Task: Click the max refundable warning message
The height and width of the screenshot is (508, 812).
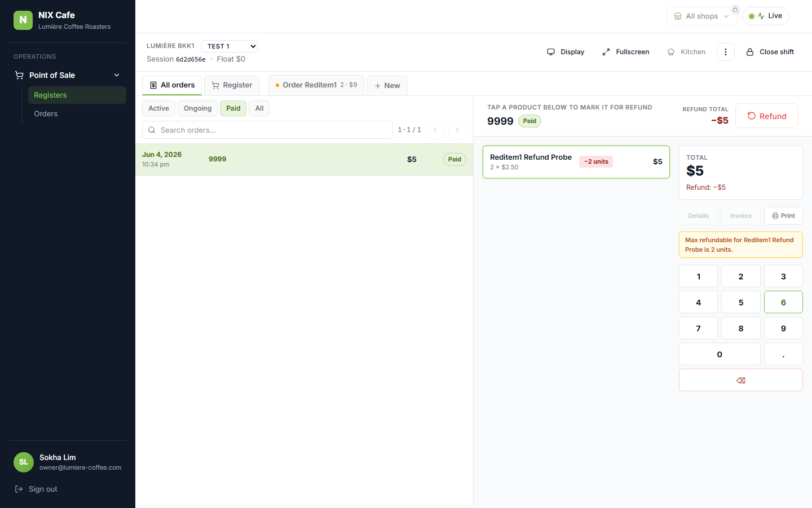Action: click(741, 244)
